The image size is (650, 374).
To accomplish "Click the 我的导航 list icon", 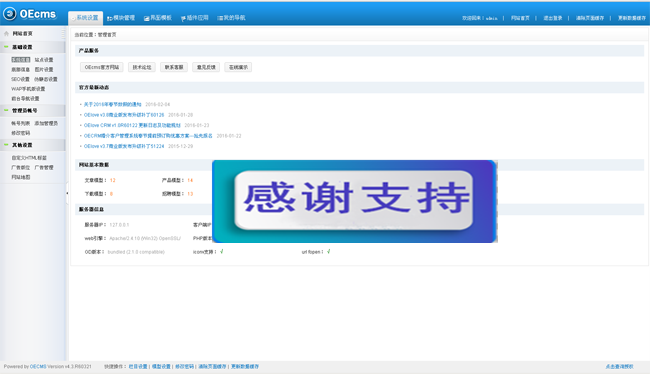I will pyautogui.click(x=220, y=18).
